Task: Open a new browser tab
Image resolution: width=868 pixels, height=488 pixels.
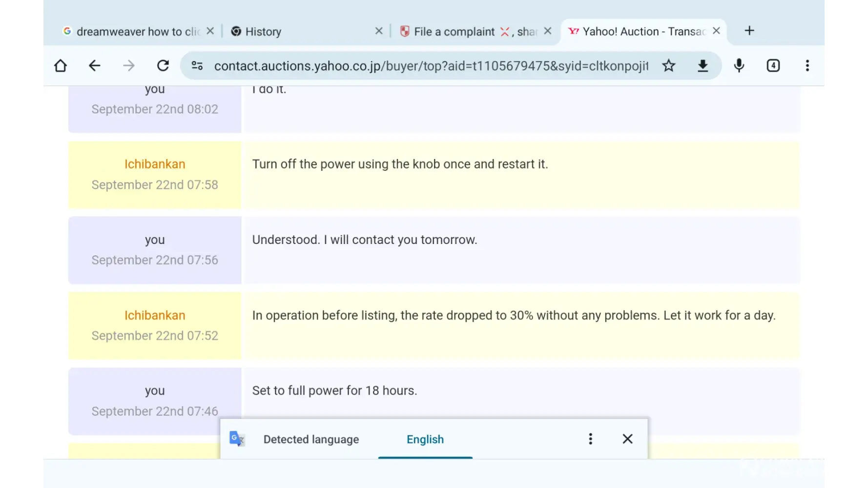Action: point(749,31)
